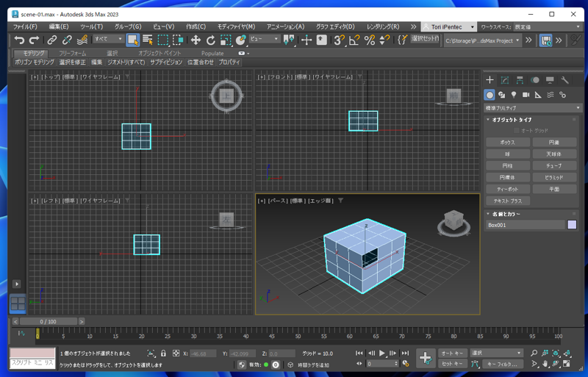Open Tori iPentec user account dropdown

click(449, 27)
